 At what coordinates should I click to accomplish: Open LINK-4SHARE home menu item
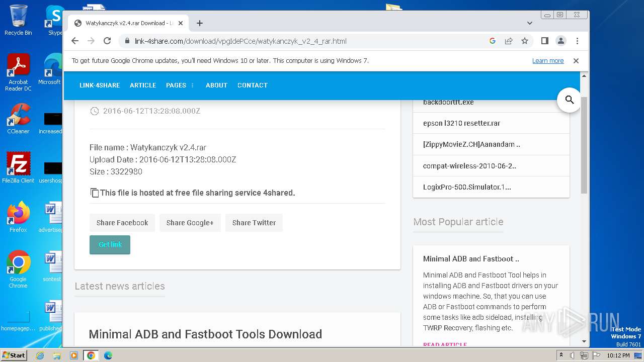[100, 85]
